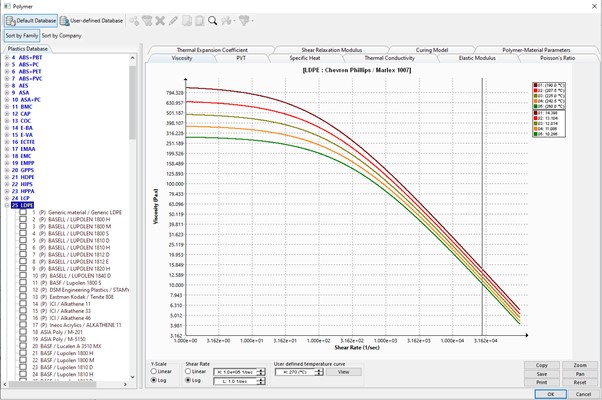Click the copy material toolbar icon
The height and width of the screenshot is (400, 602).
pyautogui.click(x=186, y=20)
